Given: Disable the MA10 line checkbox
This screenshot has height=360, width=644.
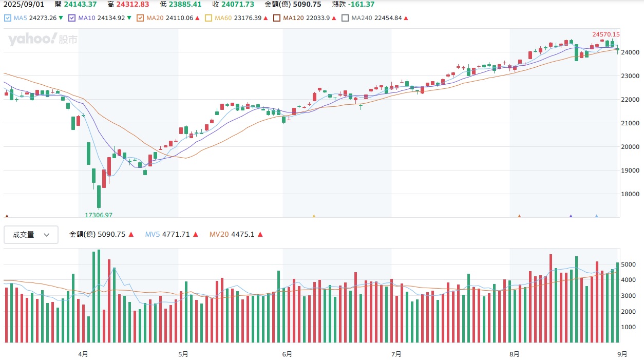Looking at the screenshot, I should pos(72,18).
